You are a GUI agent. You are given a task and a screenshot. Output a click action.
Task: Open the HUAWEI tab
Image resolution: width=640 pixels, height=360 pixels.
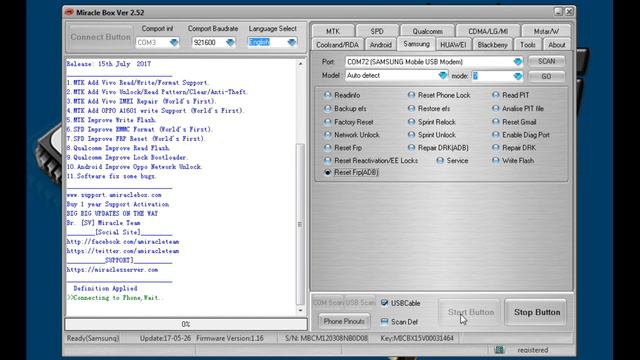[x=453, y=45]
